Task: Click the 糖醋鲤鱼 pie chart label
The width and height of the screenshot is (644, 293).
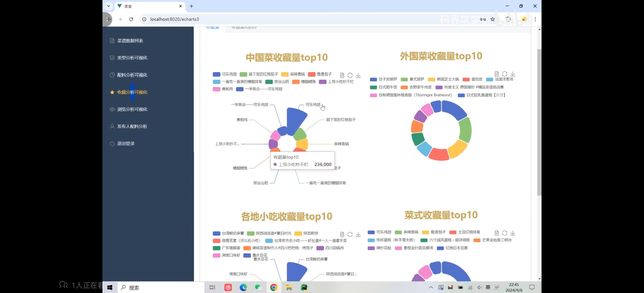Action: tap(240, 168)
